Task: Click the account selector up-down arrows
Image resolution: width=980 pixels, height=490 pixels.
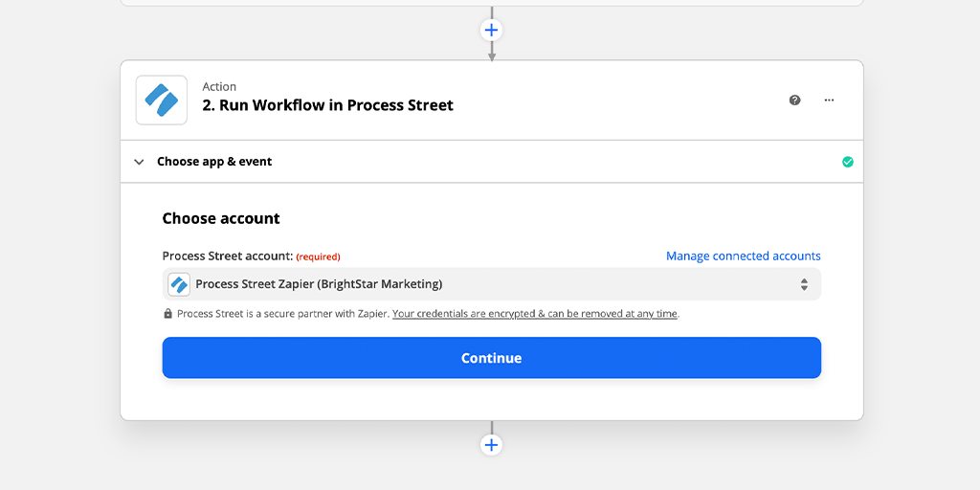Action: [804, 284]
